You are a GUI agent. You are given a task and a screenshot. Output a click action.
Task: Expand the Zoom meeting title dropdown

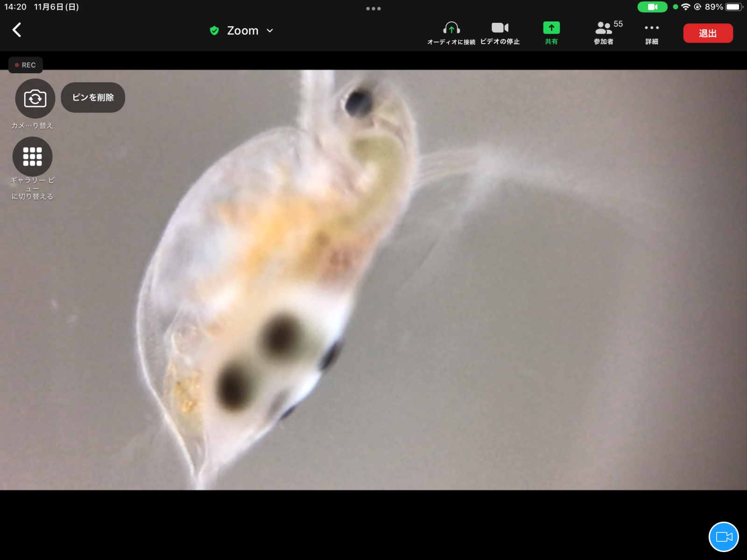(x=270, y=31)
